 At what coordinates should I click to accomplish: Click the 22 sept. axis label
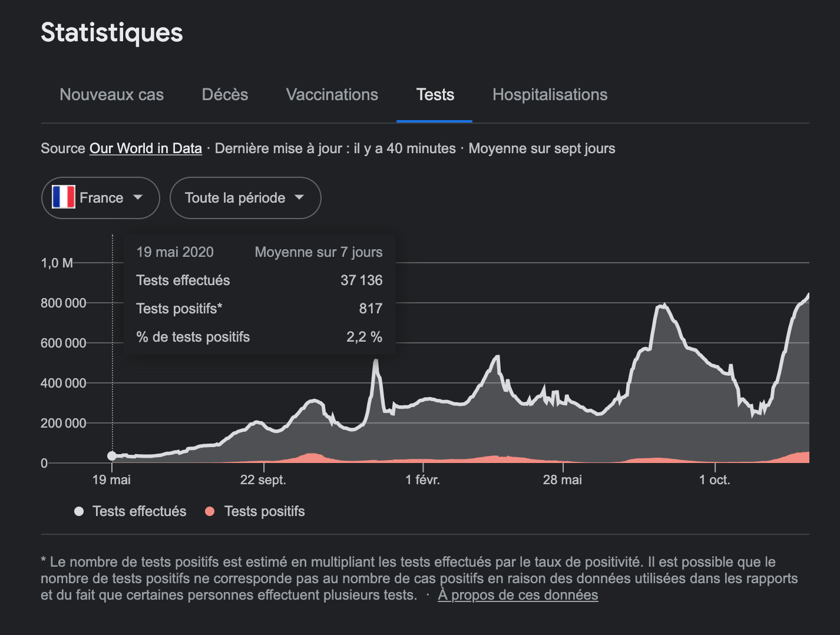(263, 480)
